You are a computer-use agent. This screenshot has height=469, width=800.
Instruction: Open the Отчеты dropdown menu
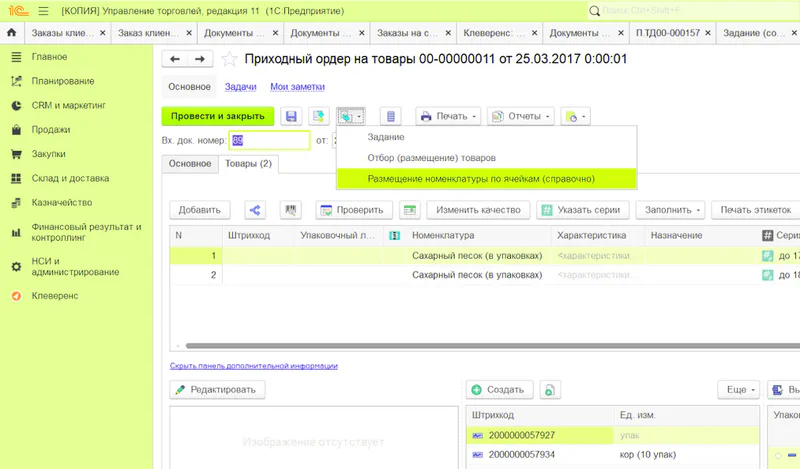[x=521, y=116]
